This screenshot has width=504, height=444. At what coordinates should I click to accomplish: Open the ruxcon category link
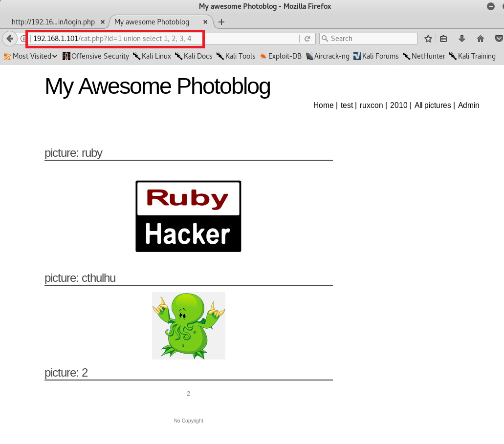click(371, 106)
